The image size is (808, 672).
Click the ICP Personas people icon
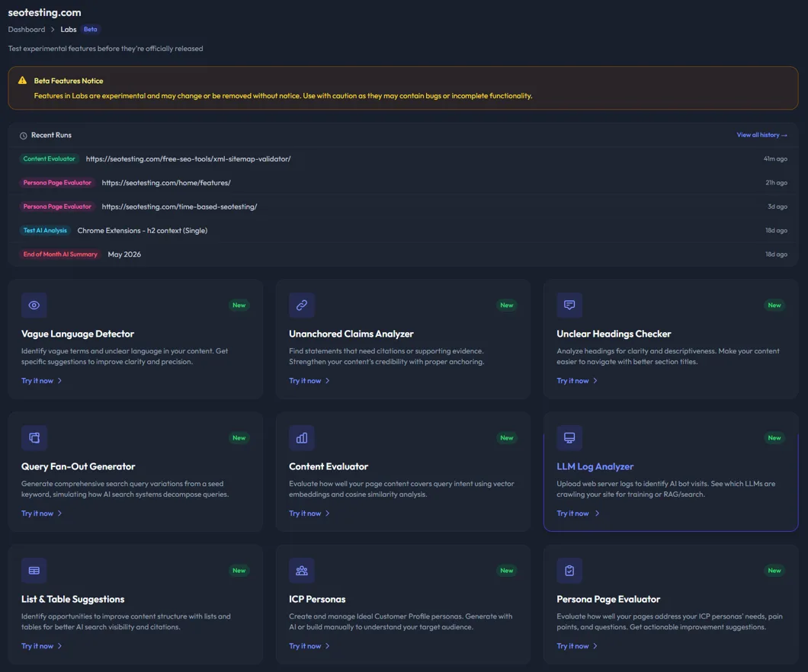click(x=301, y=571)
